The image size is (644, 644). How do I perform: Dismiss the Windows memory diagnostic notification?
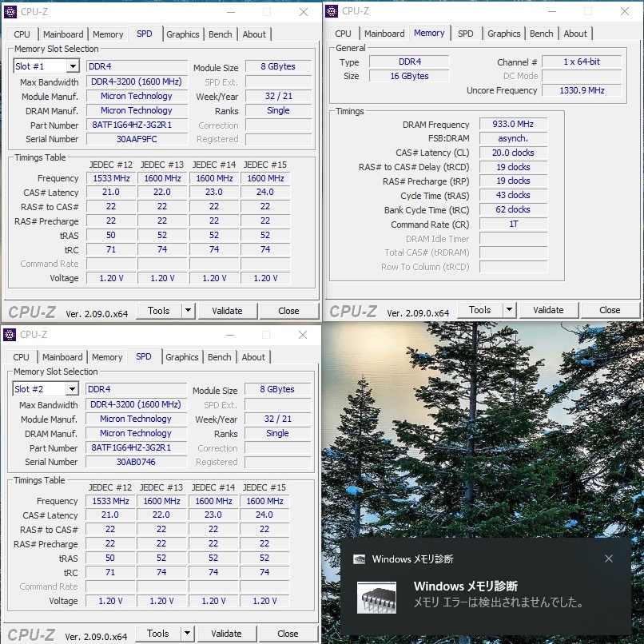pos(609,559)
